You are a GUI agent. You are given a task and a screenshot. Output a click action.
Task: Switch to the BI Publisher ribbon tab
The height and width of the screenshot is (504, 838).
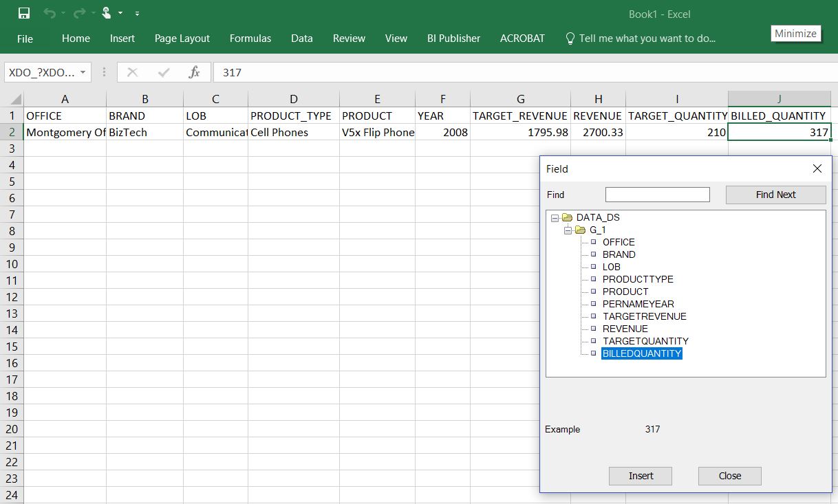453,39
